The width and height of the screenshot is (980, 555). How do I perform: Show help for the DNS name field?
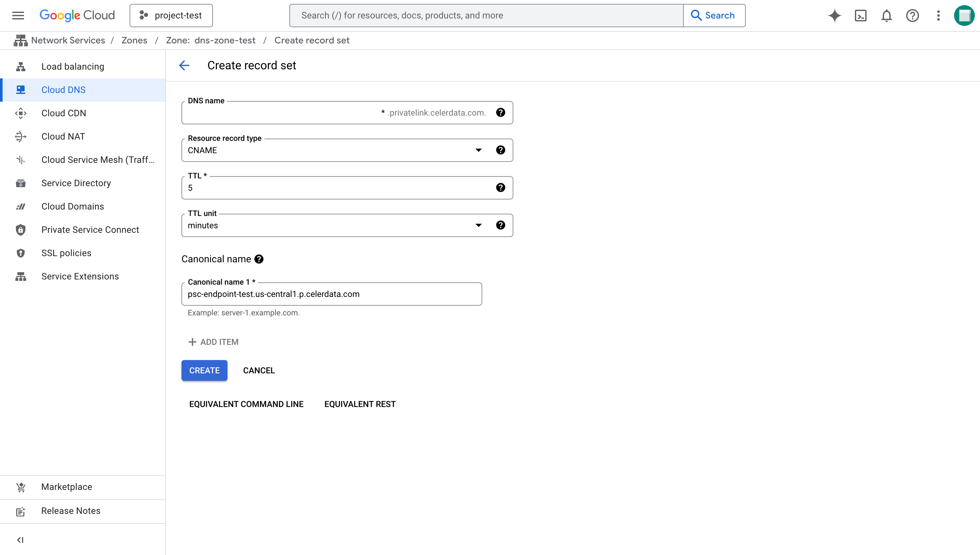500,112
